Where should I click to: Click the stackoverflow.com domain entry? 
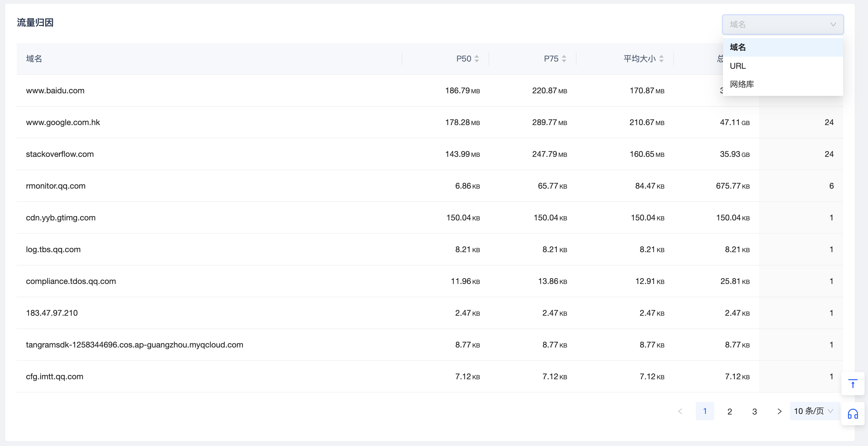(60, 154)
